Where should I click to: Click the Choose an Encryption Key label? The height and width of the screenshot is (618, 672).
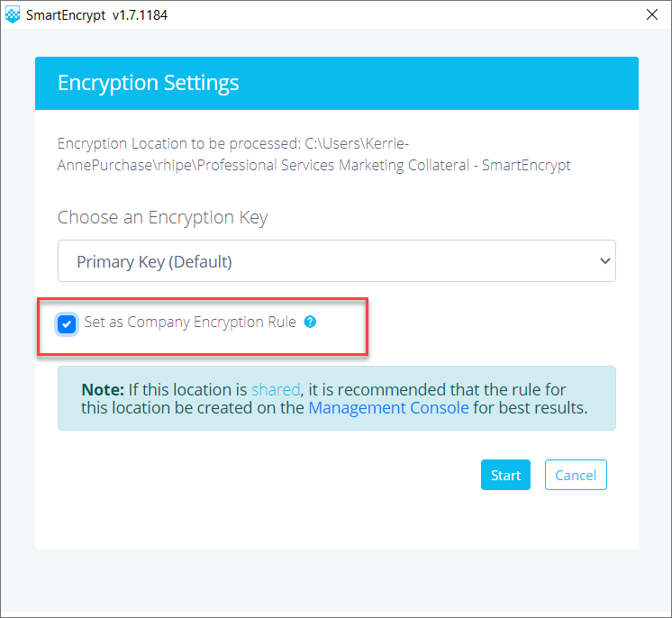pyautogui.click(x=162, y=218)
